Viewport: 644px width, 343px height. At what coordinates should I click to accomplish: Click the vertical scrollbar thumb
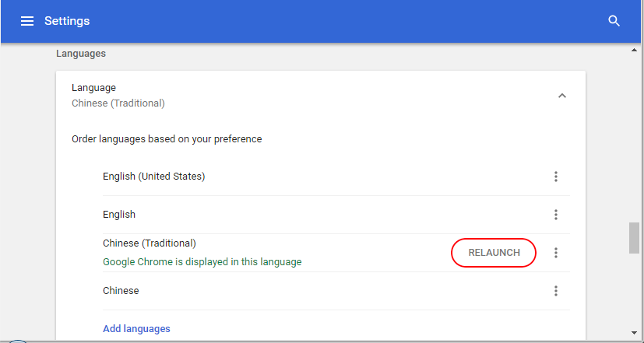point(634,238)
